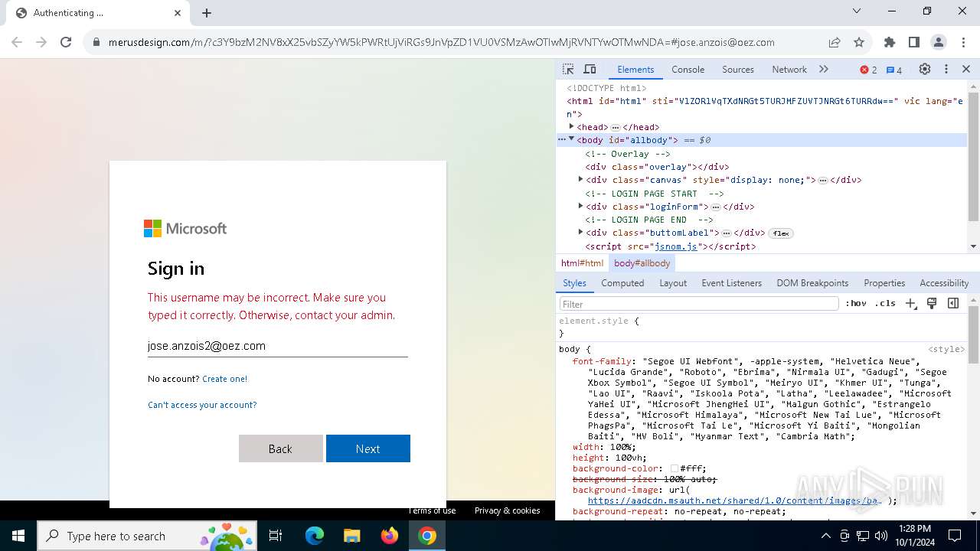980x551 pixels.
Task: Click the inspect element picker icon
Action: click(x=568, y=69)
